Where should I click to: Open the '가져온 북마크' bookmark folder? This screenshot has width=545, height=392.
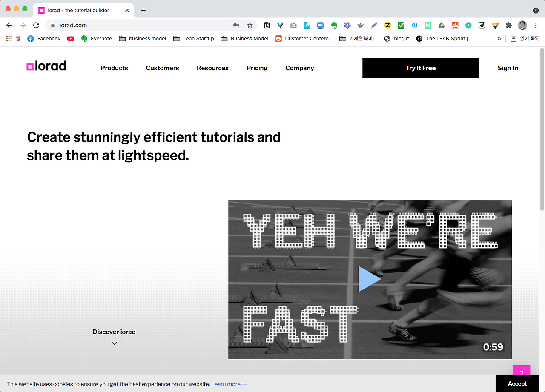[358, 39]
